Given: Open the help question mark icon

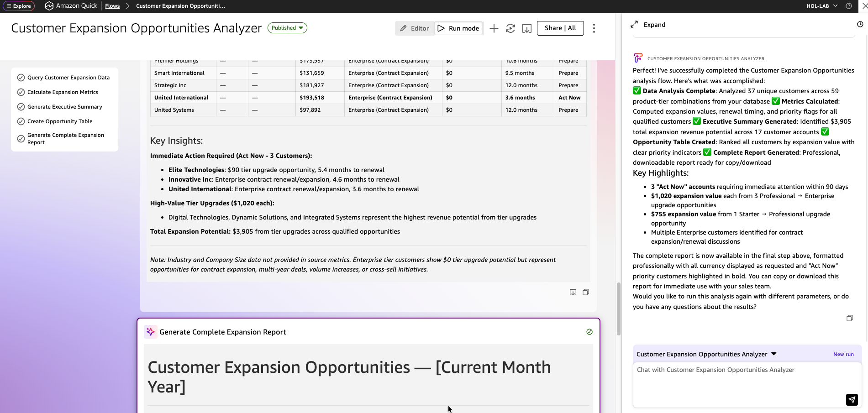Looking at the screenshot, I should coord(849,6).
